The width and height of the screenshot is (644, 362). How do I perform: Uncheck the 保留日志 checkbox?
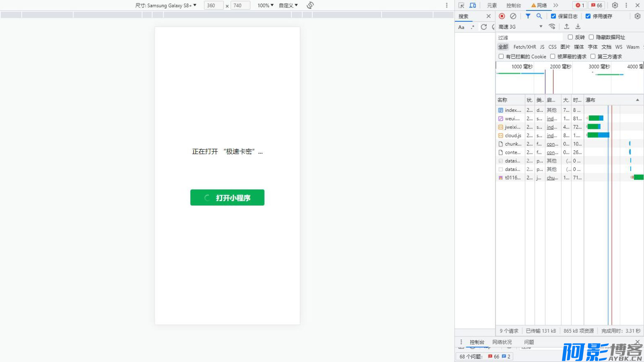pos(553,16)
